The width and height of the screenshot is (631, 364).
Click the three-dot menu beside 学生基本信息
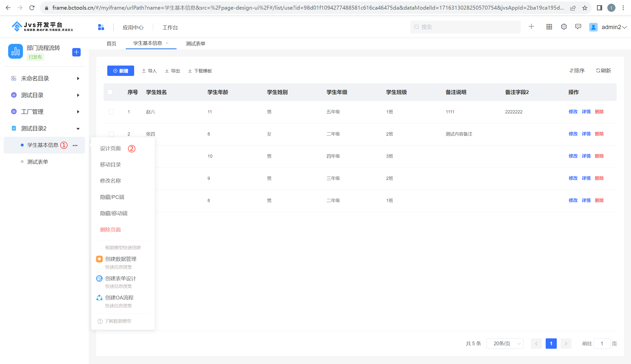tap(75, 145)
